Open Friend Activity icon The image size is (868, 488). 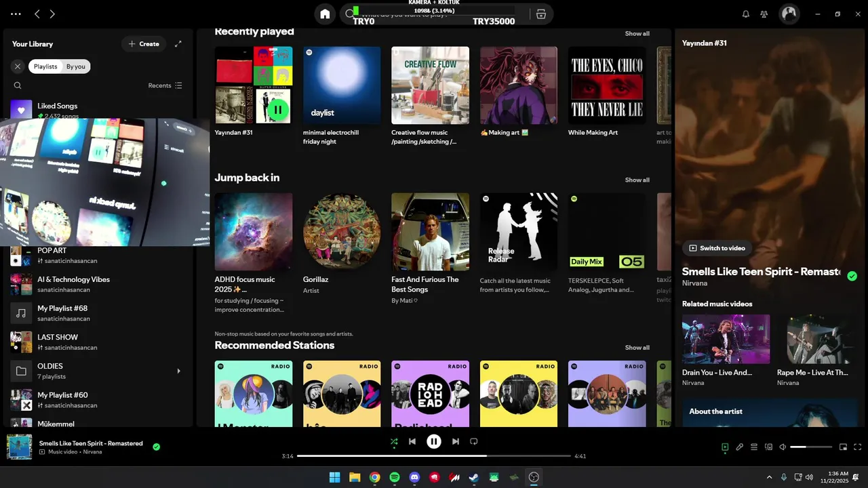tap(764, 14)
